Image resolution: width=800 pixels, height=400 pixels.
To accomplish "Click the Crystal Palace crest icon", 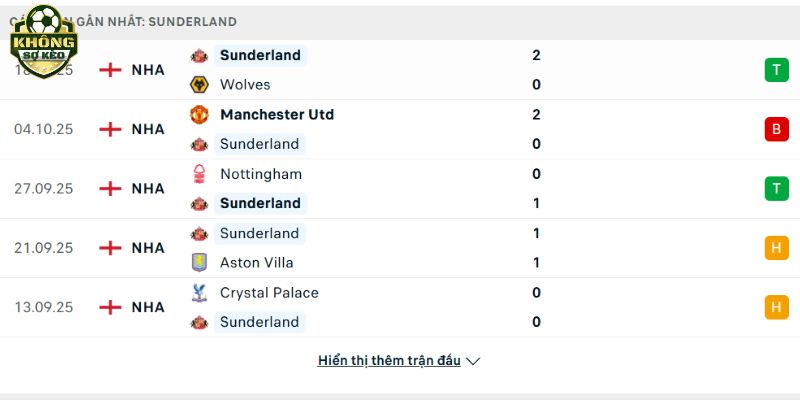I will pos(200,293).
